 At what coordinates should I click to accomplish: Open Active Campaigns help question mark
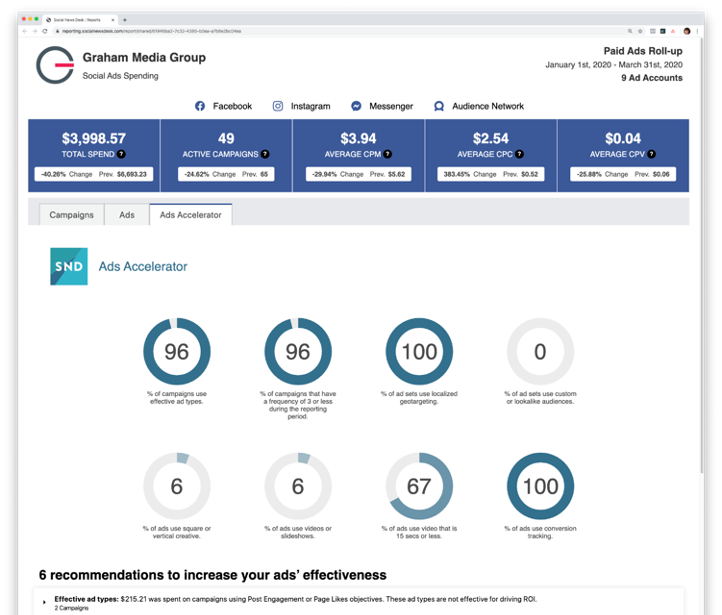point(265,154)
